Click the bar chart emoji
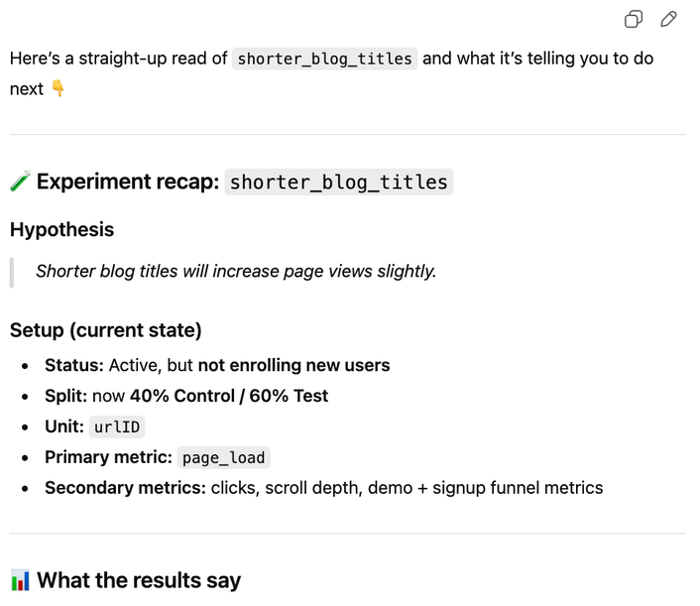 (20, 580)
